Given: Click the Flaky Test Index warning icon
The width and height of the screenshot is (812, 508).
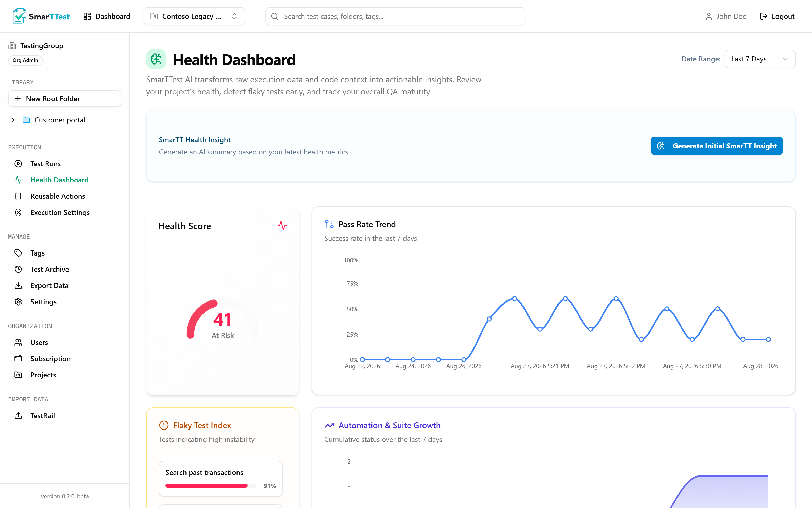Looking at the screenshot, I should tap(164, 425).
